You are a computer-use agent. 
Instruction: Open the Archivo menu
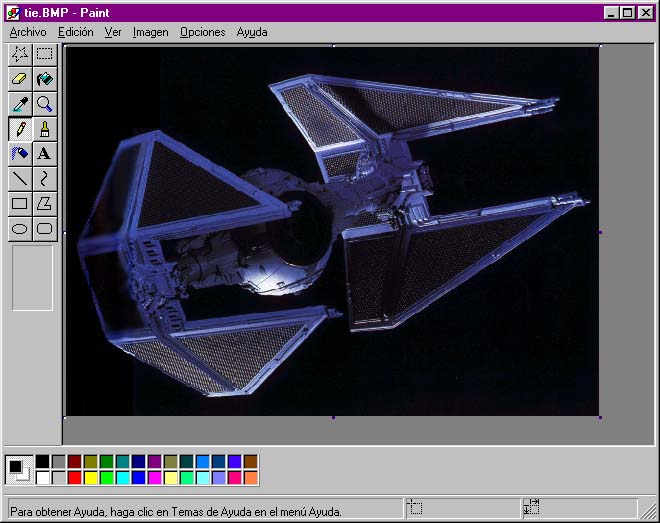[28, 32]
